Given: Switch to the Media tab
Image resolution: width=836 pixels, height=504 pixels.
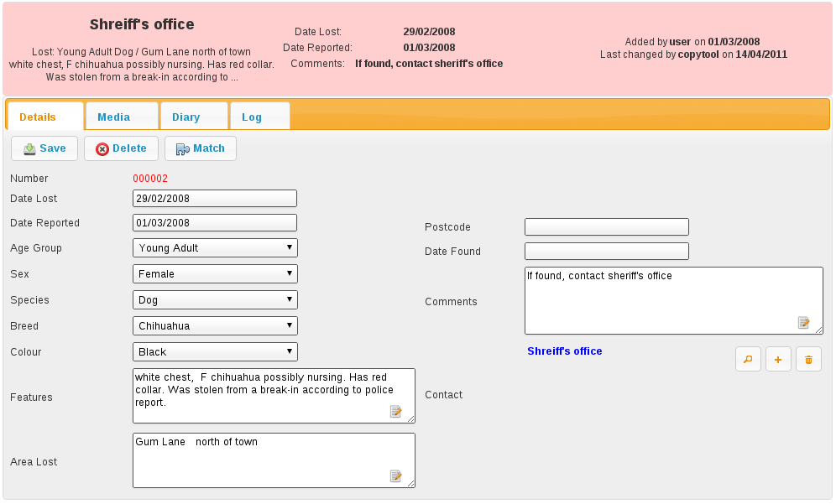Looking at the screenshot, I should point(113,117).
